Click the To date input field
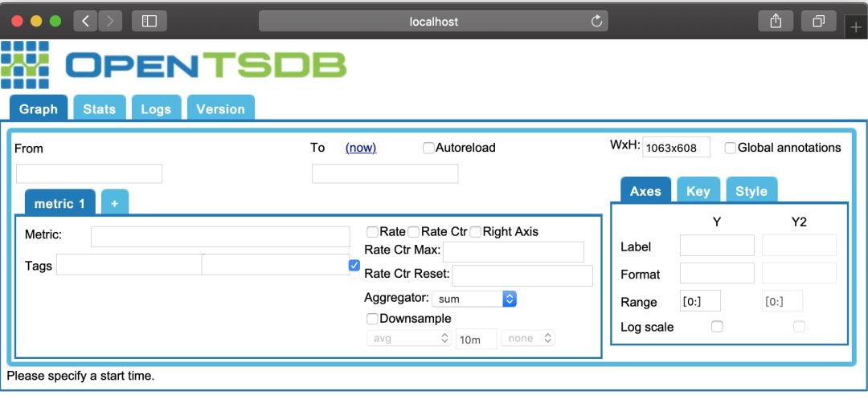The width and height of the screenshot is (868, 399). point(385,173)
